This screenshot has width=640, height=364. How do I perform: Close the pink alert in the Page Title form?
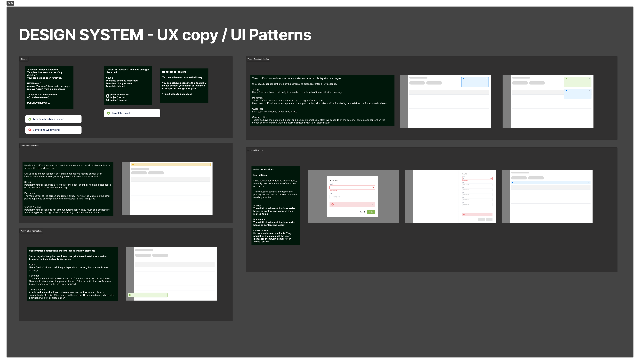[491, 215]
